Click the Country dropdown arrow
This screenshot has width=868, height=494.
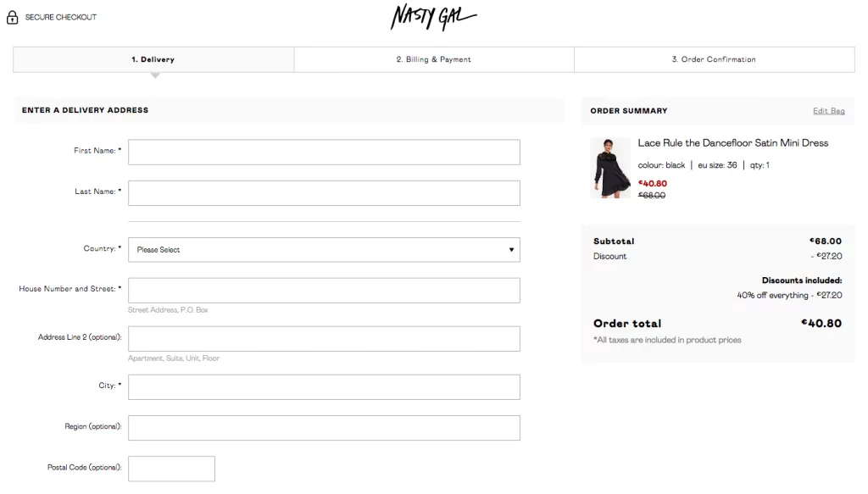[x=511, y=250]
